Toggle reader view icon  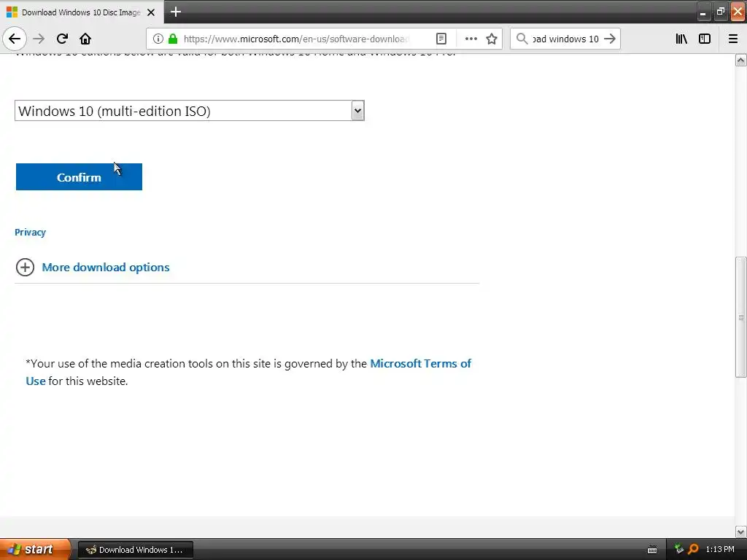point(441,39)
